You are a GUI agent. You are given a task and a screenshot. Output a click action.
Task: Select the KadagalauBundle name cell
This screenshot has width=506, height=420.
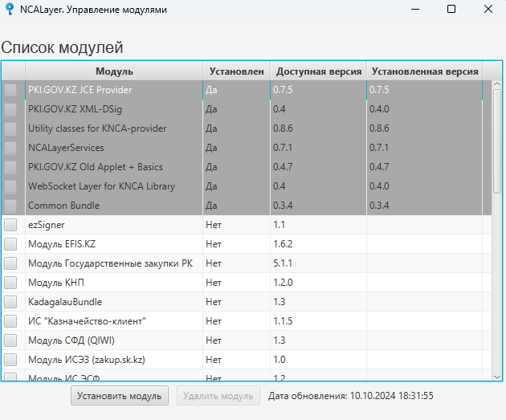click(65, 302)
